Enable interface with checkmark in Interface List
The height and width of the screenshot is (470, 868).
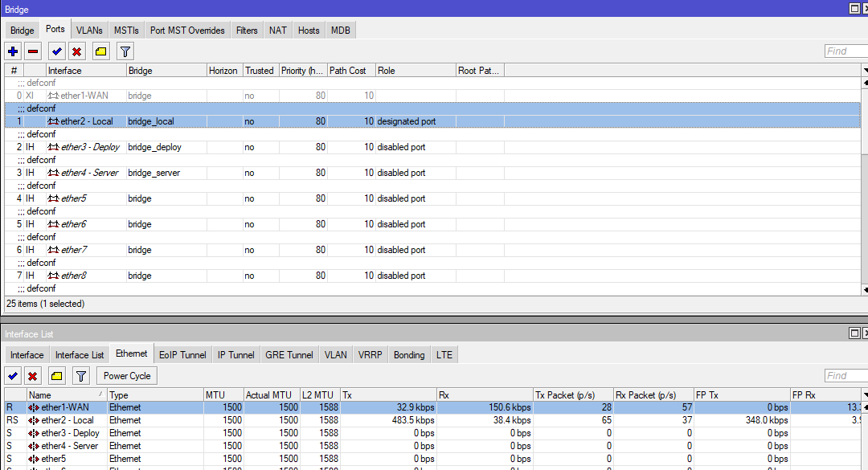coord(13,376)
